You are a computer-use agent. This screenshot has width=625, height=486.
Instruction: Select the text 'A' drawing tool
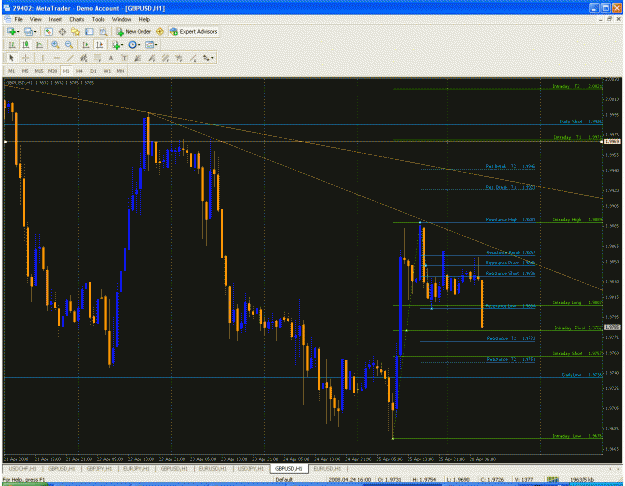point(111,58)
